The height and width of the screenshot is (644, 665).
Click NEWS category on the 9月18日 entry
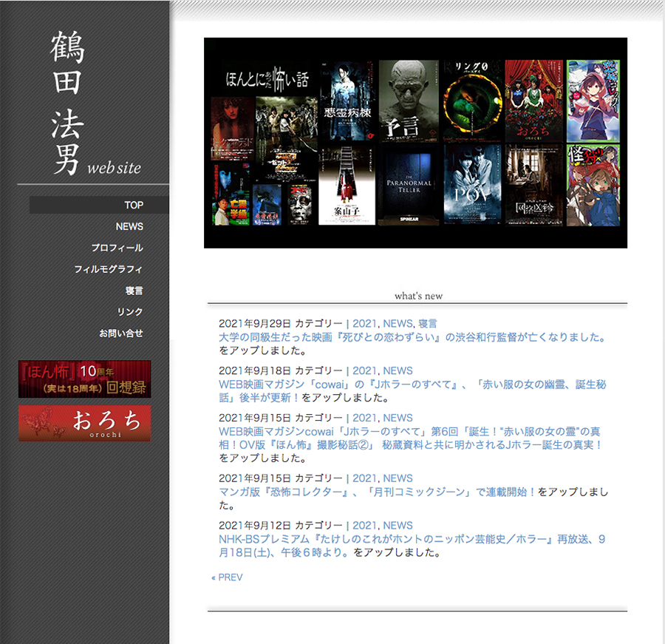coord(398,370)
